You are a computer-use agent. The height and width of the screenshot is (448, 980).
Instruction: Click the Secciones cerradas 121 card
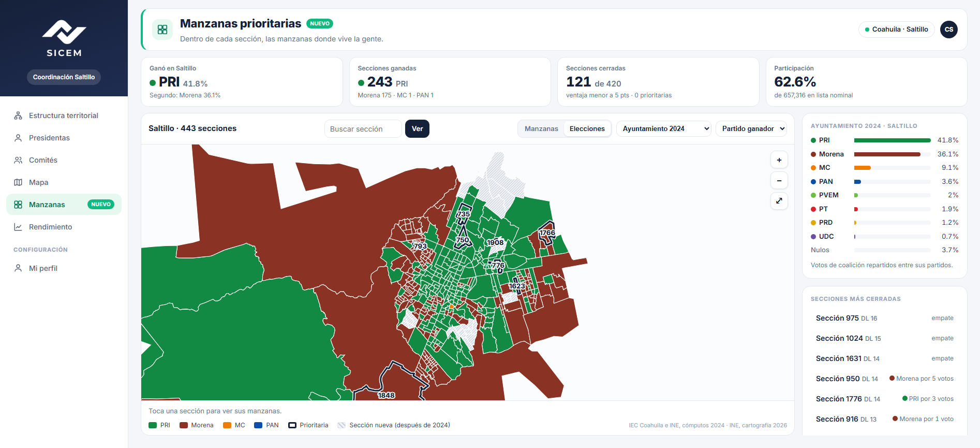click(x=658, y=82)
